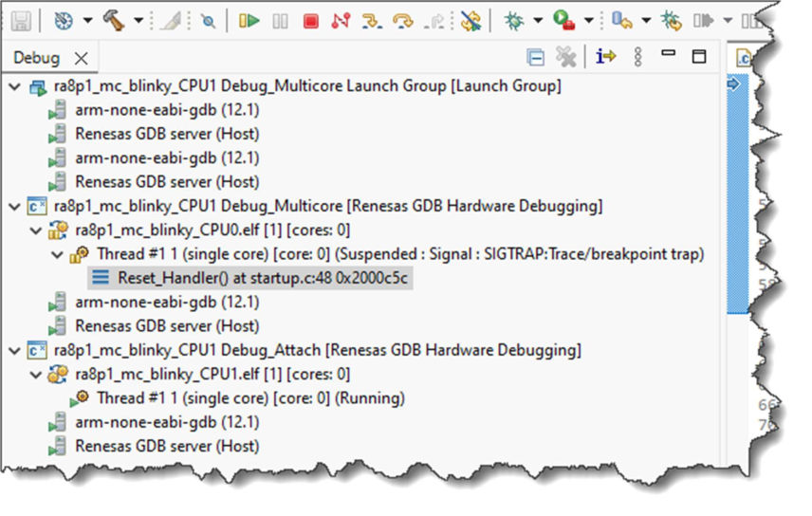Click the green Resume button
The image size is (812, 516).
(249, 21)
